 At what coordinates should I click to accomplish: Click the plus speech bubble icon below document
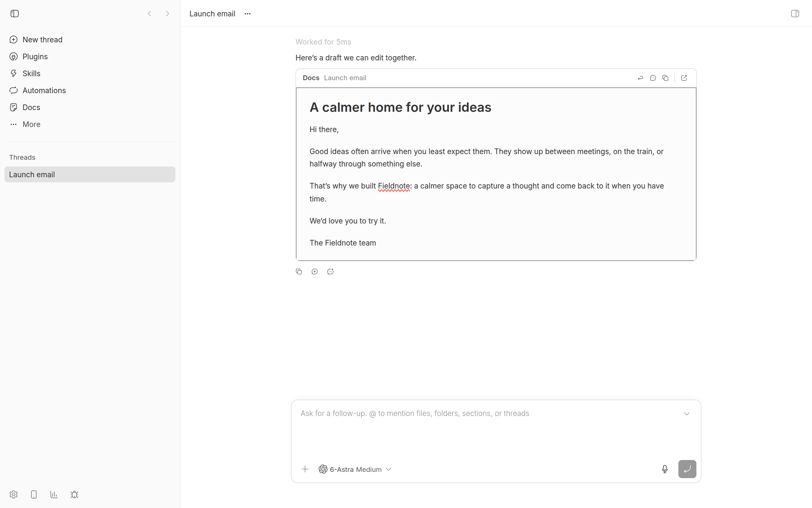pos(314,271)
